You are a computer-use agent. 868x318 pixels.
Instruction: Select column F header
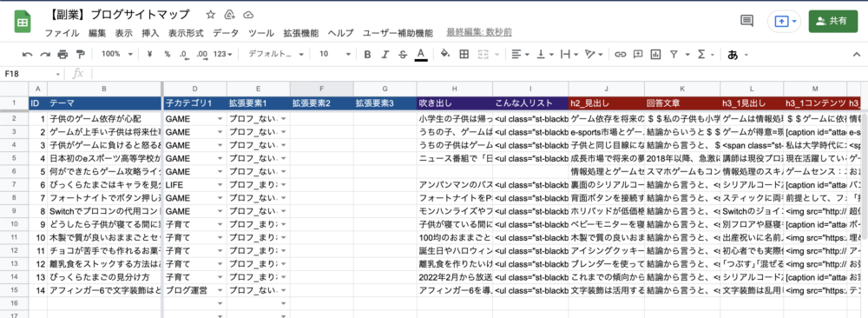(322, 89)
